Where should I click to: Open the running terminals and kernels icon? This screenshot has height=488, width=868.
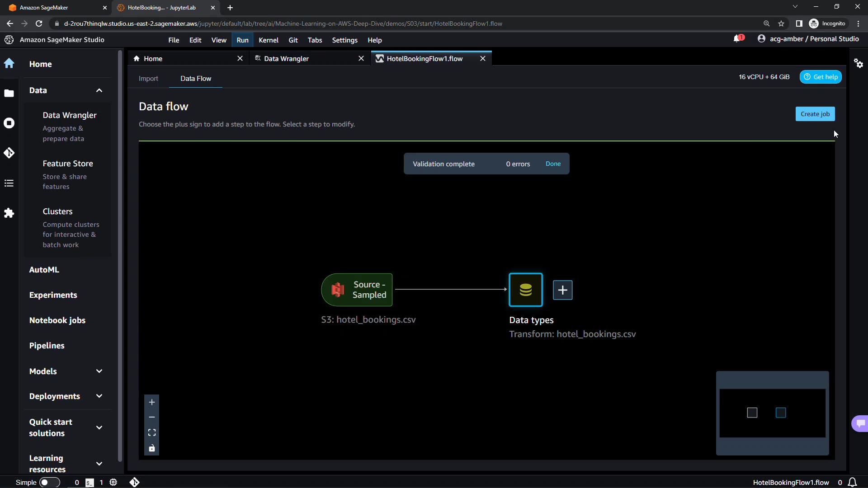(9, 123)
